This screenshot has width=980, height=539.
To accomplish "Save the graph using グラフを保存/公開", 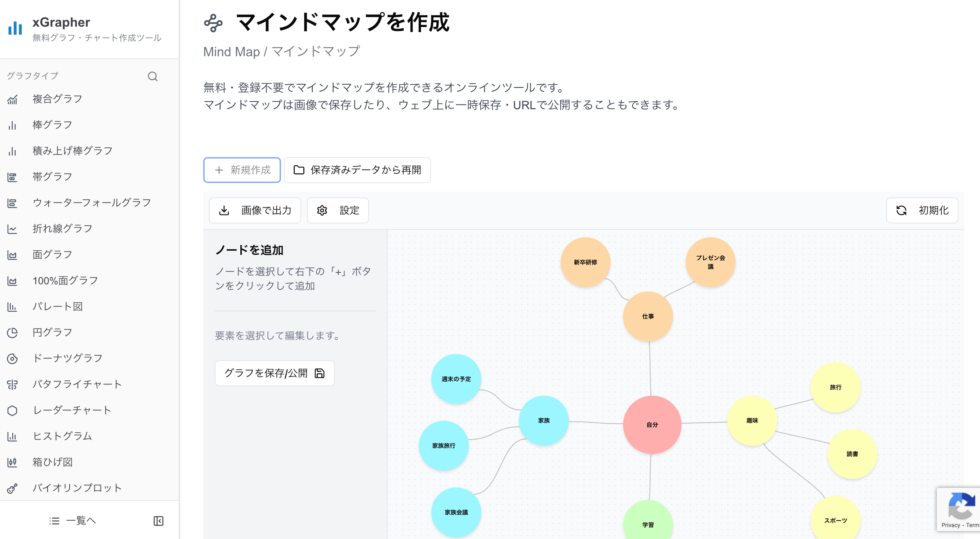I will 274,373.
